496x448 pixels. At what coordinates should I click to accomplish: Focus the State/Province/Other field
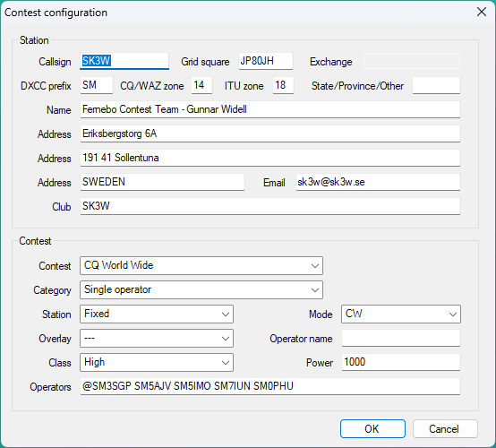point(436,85)
